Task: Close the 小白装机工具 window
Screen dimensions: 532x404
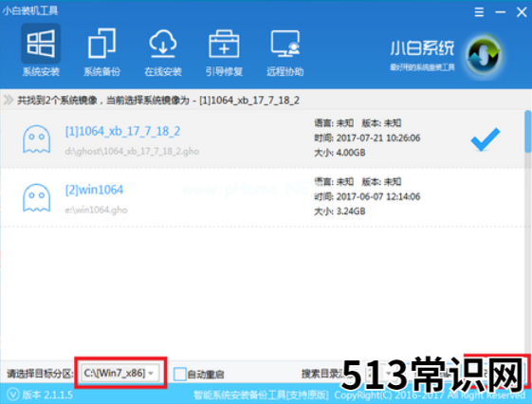Action: (522, 12)
